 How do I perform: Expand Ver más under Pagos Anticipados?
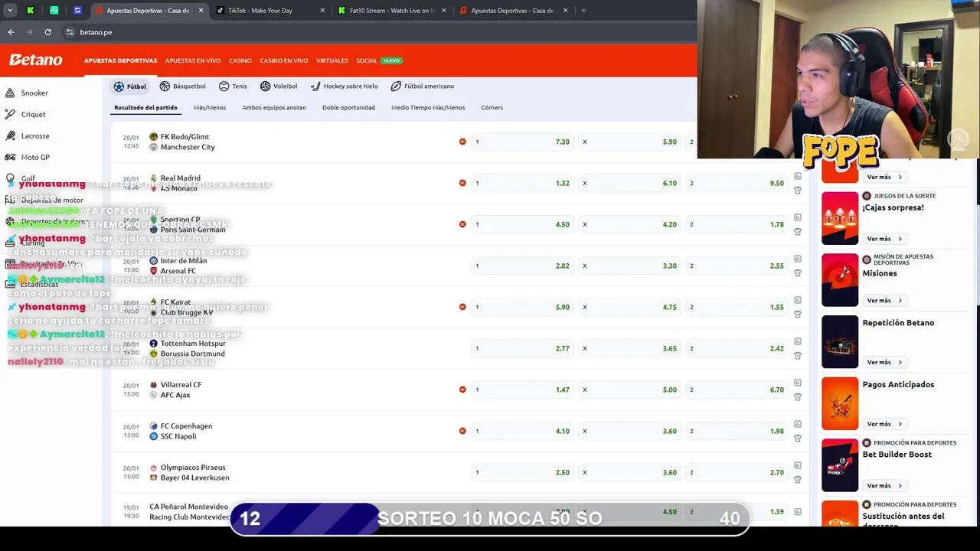[x=884, y=424]
